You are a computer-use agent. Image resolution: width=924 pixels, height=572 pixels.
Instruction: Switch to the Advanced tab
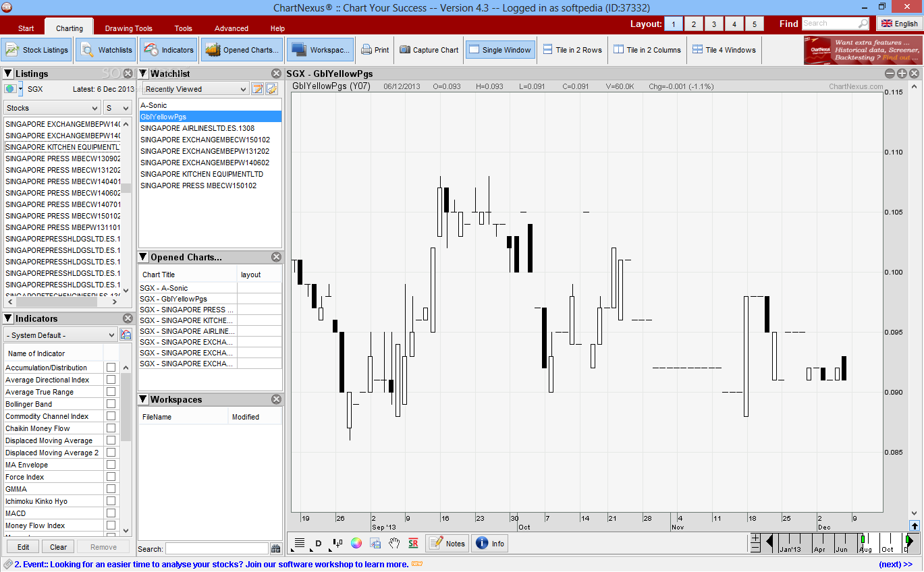232,28
